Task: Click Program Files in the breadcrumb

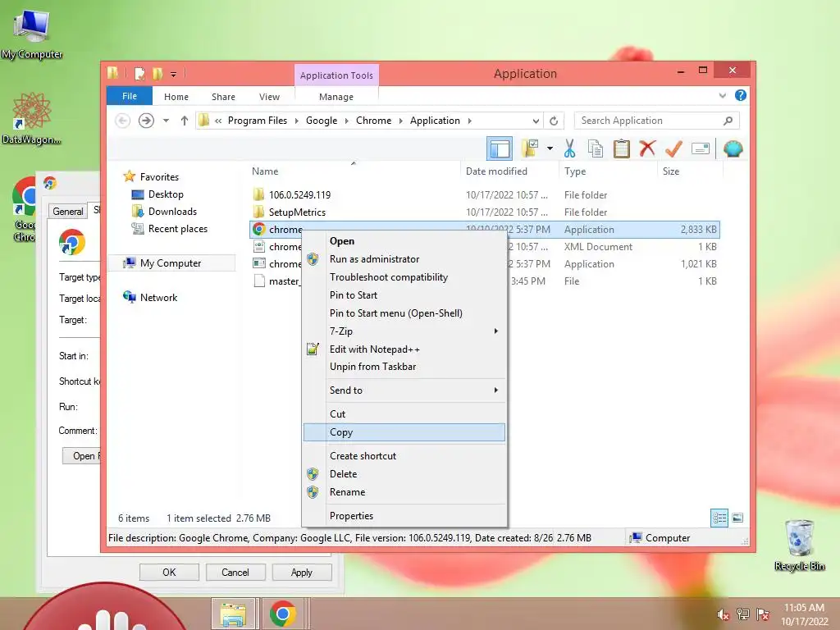Action: tap(257, 121)
